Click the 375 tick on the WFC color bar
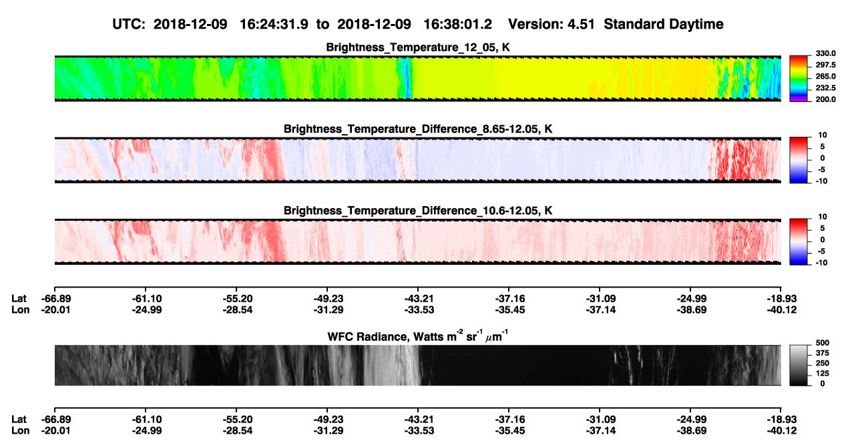The image size is (868, 445). (824, 353)
